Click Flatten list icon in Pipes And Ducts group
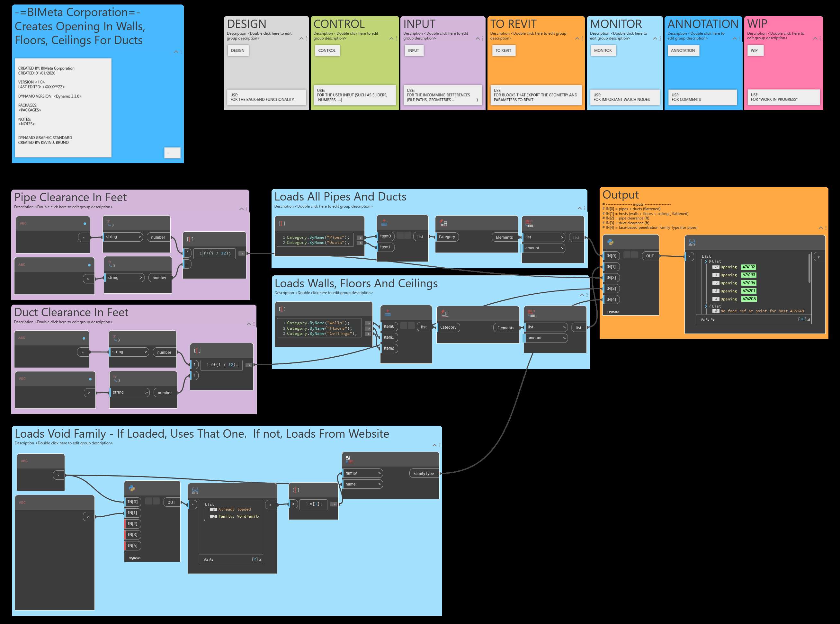 529,224
